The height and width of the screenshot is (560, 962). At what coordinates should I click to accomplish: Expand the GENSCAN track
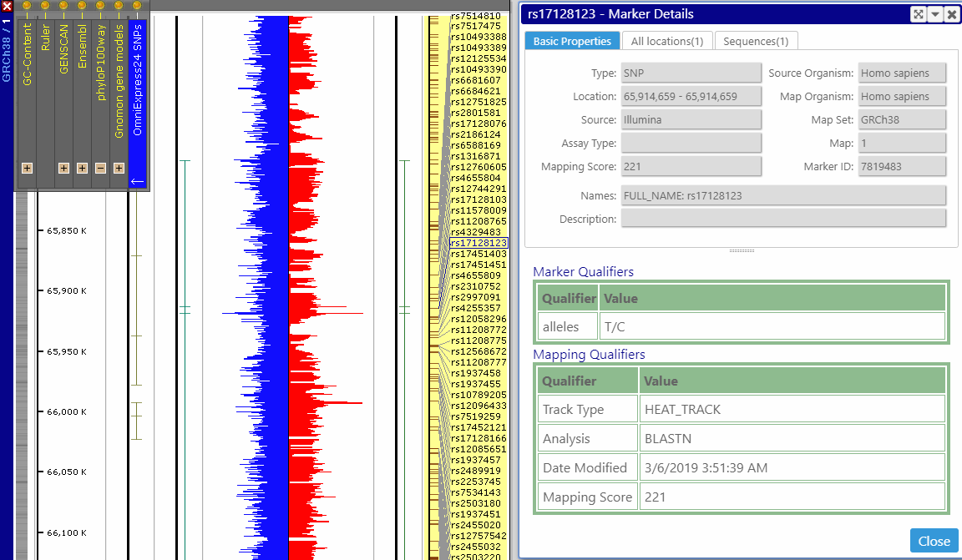click(x=63, y=168)
